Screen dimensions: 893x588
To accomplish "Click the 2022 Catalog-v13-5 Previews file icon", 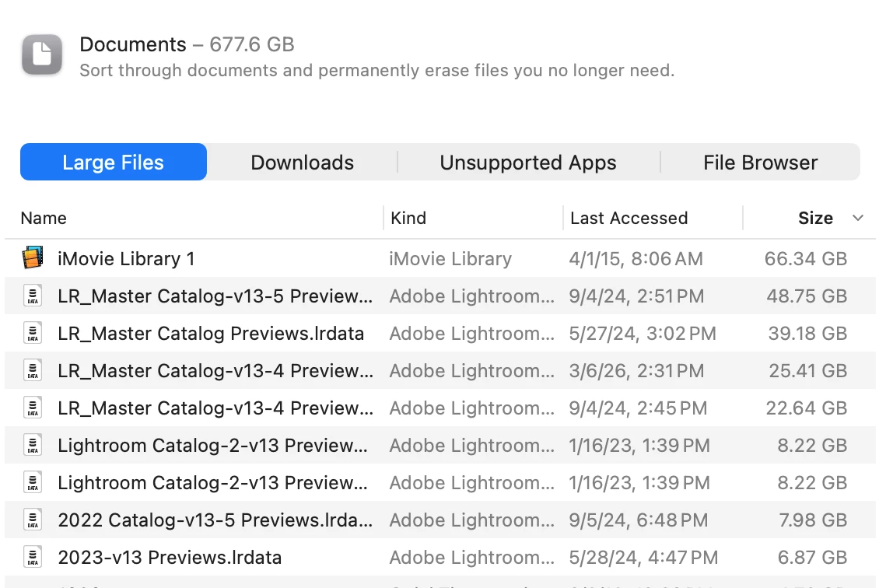I will 33,520.
